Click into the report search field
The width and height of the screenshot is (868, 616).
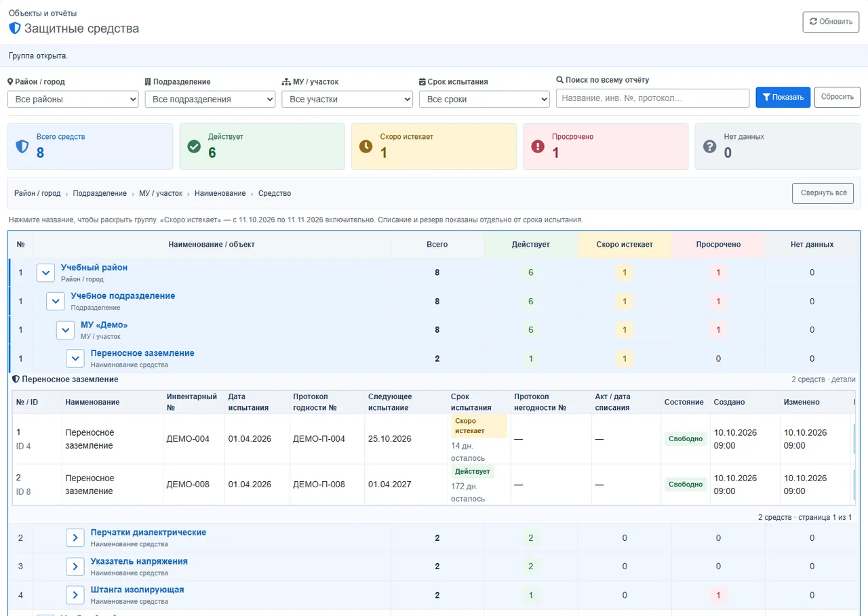click(652, 98)
